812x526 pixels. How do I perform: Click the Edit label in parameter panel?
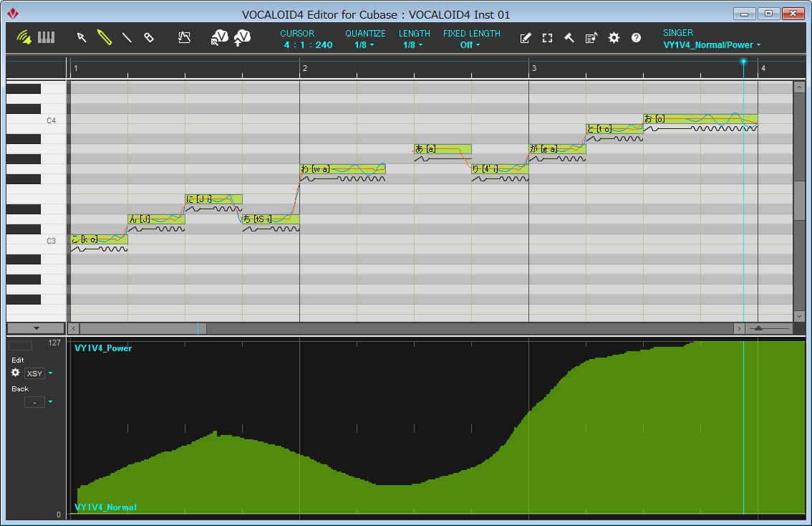(18, 360)
